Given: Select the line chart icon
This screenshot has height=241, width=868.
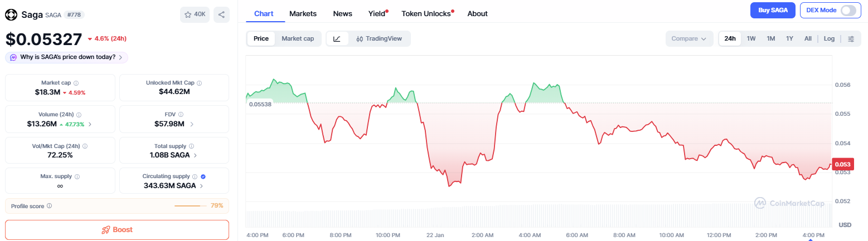Looking at the screenshot, I should 337,39.
